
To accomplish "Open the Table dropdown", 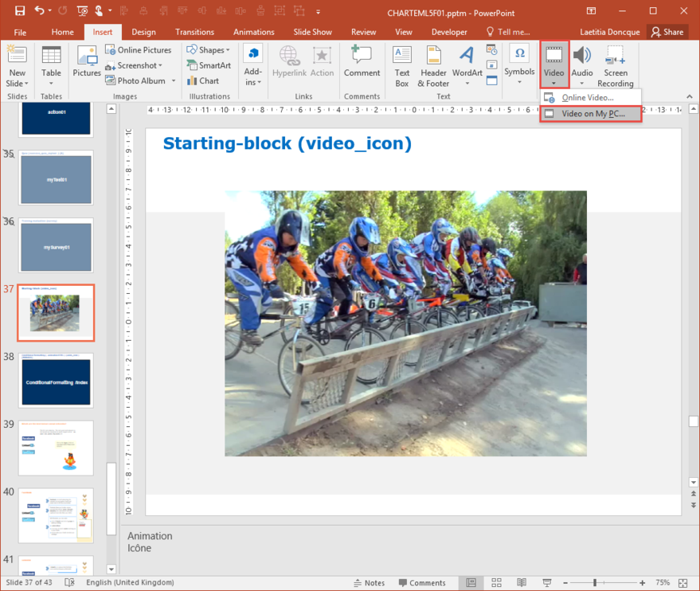I will coord(51,65).
